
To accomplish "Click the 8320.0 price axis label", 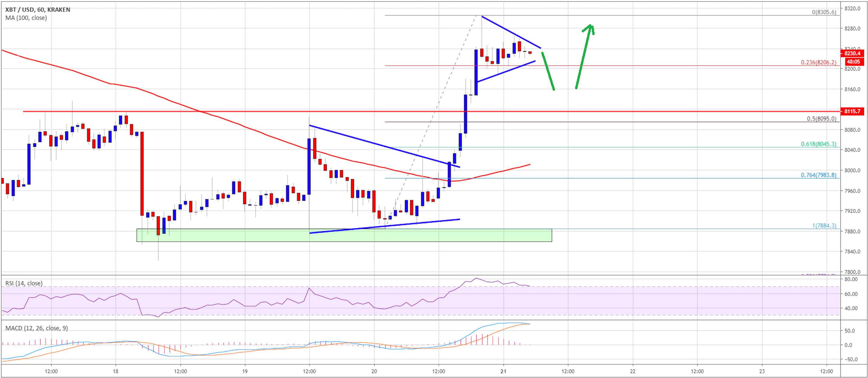I will pos(853,8).
